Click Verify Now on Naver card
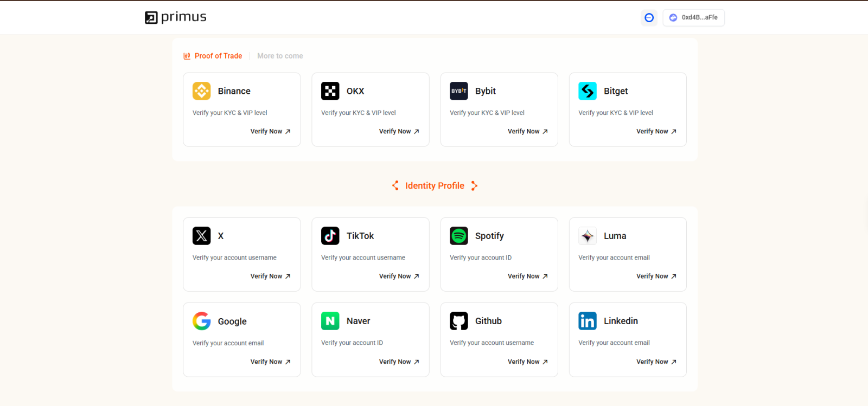868x406 pixels. tap(399, 362)
